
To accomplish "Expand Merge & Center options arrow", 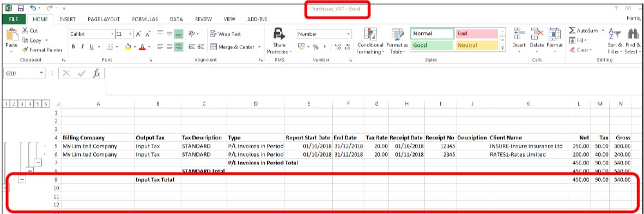I will (259, 47).
